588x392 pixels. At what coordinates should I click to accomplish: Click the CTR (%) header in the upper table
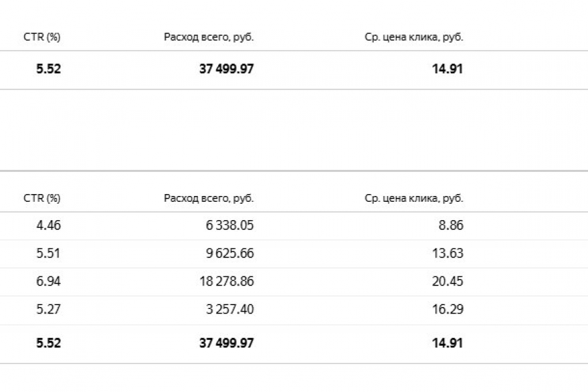[x=42, y=37]
